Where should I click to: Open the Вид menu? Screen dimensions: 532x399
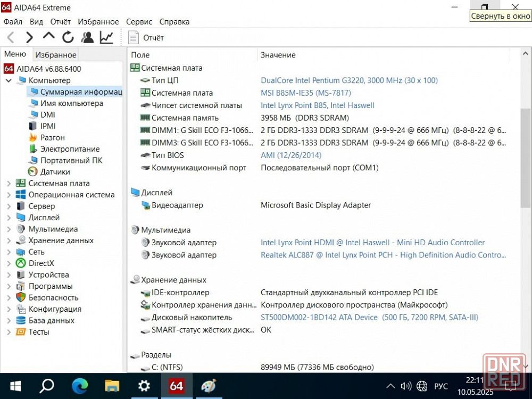(x=36, y=22)
